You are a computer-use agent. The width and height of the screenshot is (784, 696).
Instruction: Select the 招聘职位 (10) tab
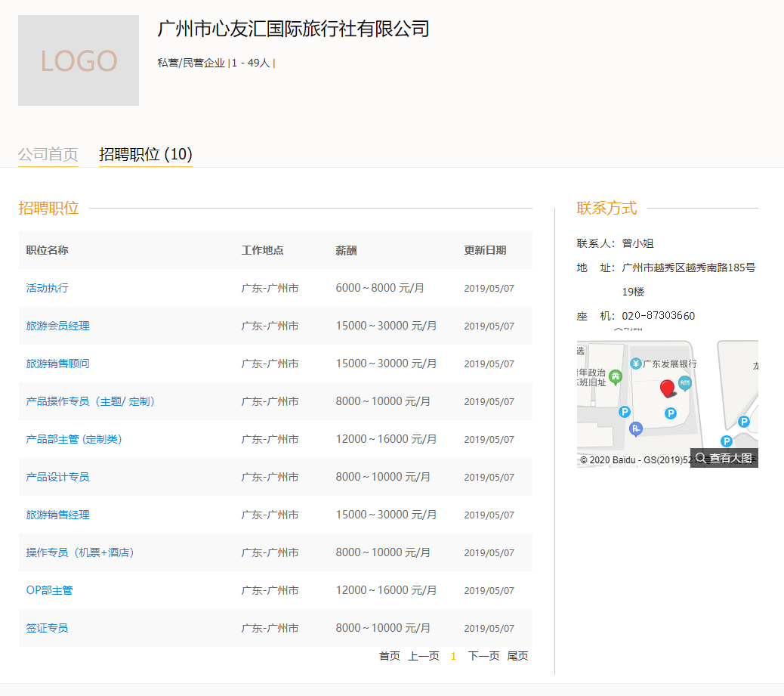pyautogui.click(x=146, y=154)
